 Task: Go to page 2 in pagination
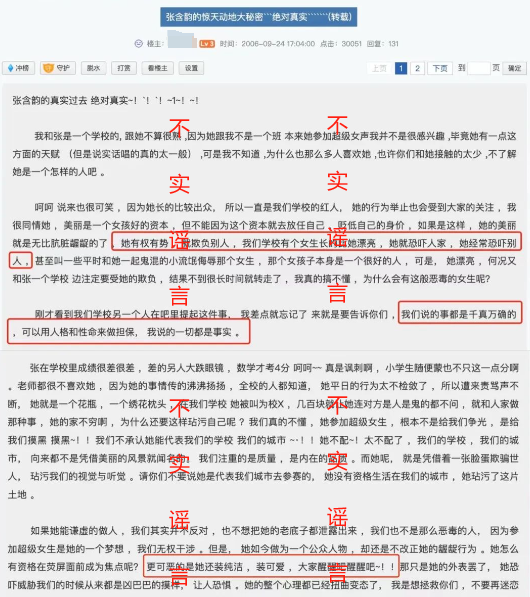[x=417, y=69]
